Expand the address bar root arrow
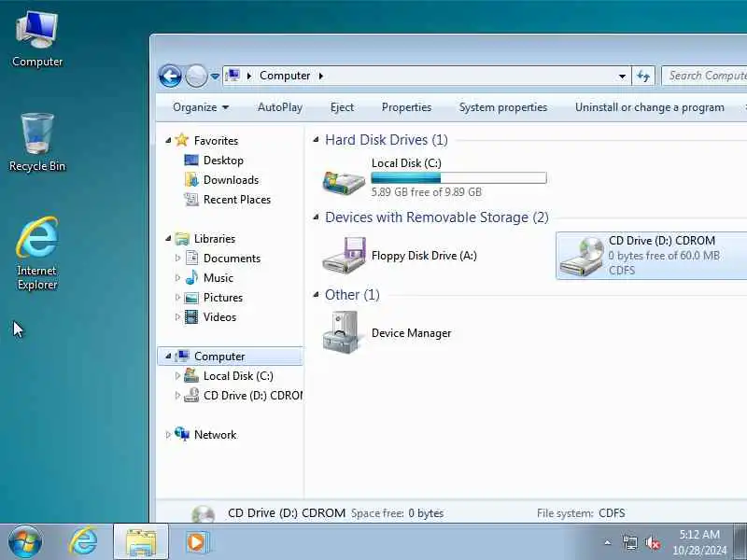The width and height of the screenshot is (747, 560). pos(248,76)
